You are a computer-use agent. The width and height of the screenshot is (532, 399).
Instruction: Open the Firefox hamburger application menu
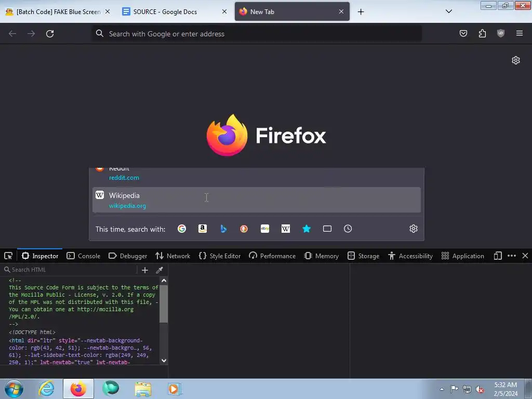pyautogui.click(x=519, y=33)
